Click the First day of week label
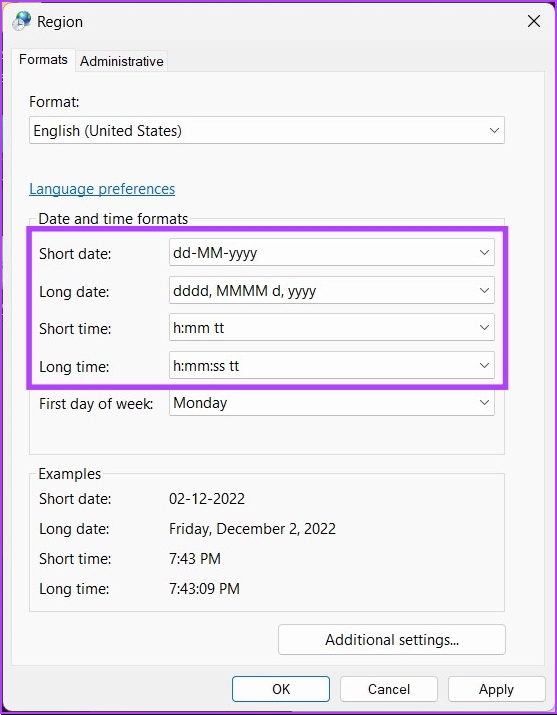The height and width of the screenshot is (715, 557). pyautogui.click(x=96, y=404)
